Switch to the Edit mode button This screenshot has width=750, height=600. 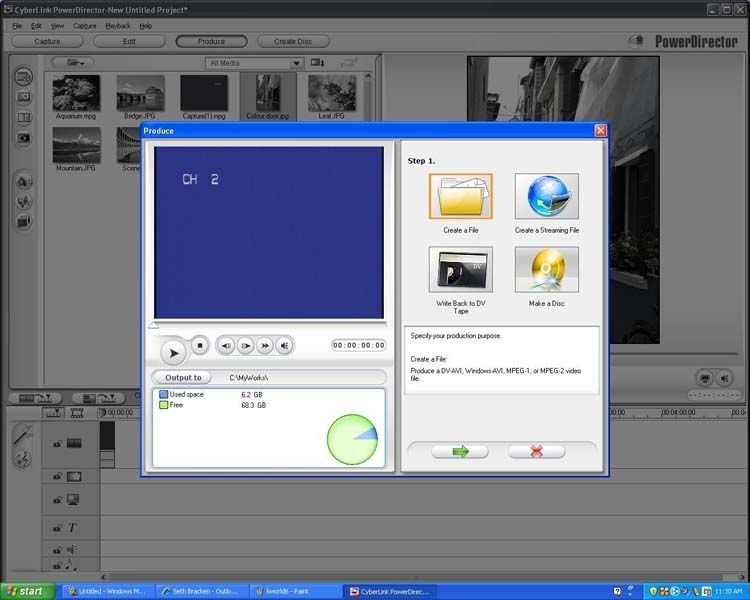(x=129, y=41)
